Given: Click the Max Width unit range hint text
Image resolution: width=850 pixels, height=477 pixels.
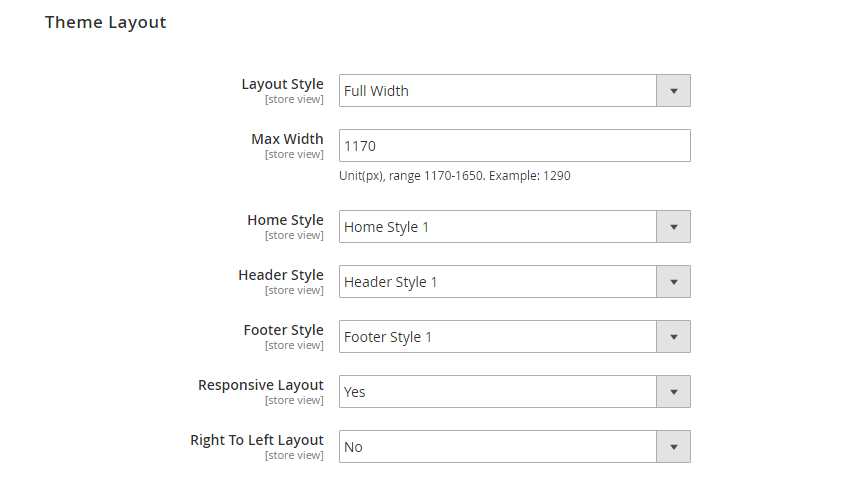Looking at the screenshot, I should [454, 176].
